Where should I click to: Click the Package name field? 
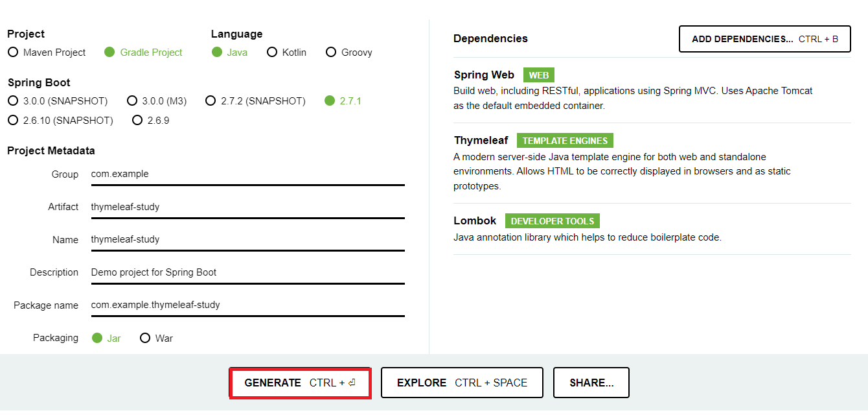click(x=247, y=305)
